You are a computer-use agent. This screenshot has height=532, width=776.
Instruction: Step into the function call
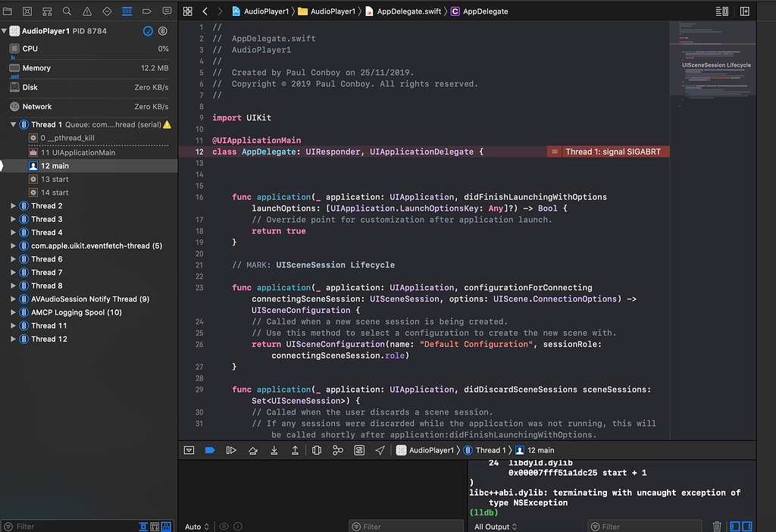click(274, 450)
